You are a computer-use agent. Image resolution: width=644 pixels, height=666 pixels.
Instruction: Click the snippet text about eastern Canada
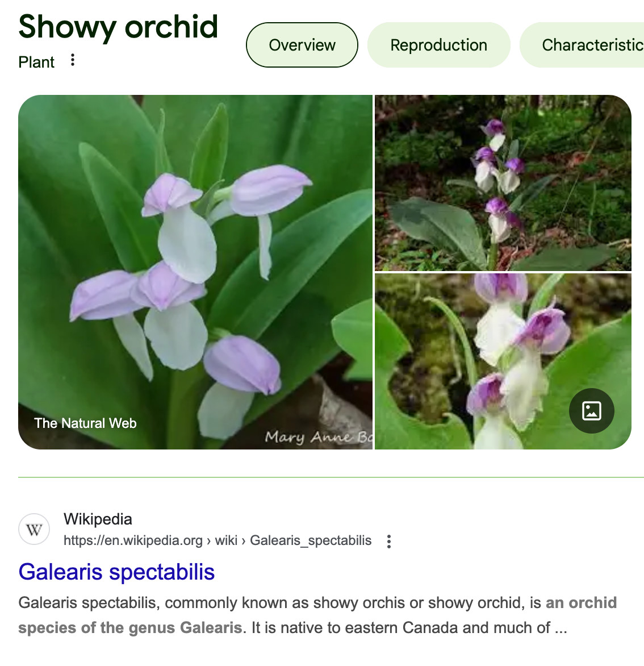[x=409, y=628]
